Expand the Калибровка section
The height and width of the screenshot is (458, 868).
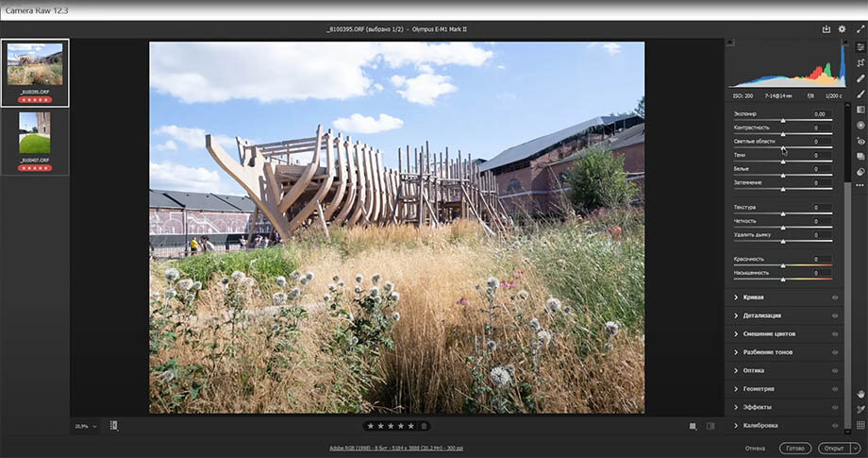736,425
